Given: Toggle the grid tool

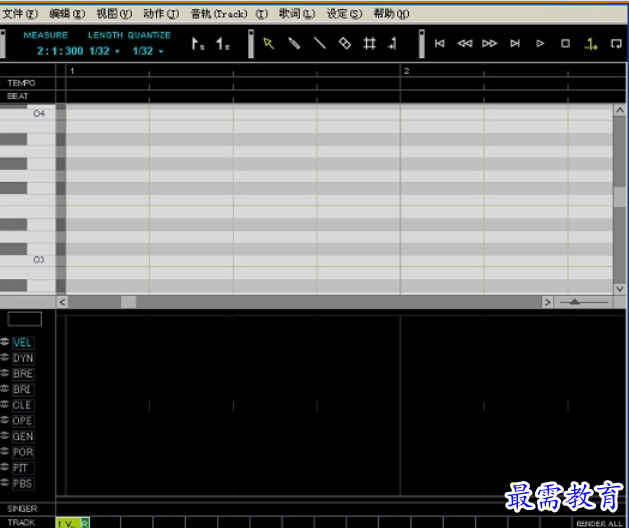Looking at the screenshot, I should click(x=369, y=43).
